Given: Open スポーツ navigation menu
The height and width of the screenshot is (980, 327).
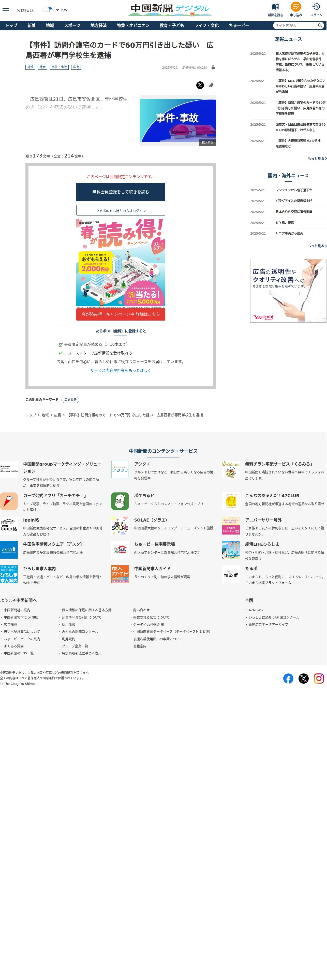Looking at the screenshot, I should pos(72,25).
